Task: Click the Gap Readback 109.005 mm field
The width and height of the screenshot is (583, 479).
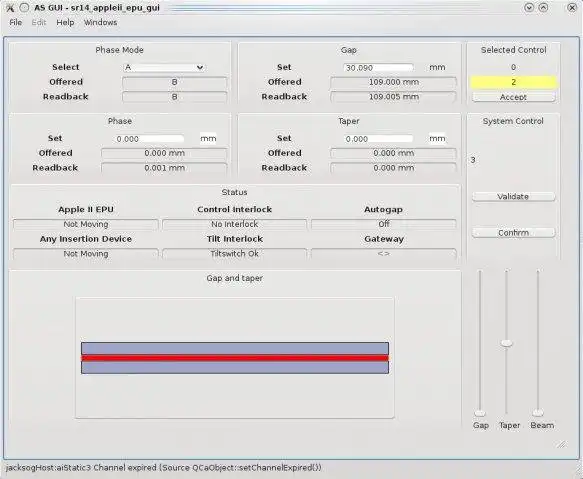Action: (393, 97)
